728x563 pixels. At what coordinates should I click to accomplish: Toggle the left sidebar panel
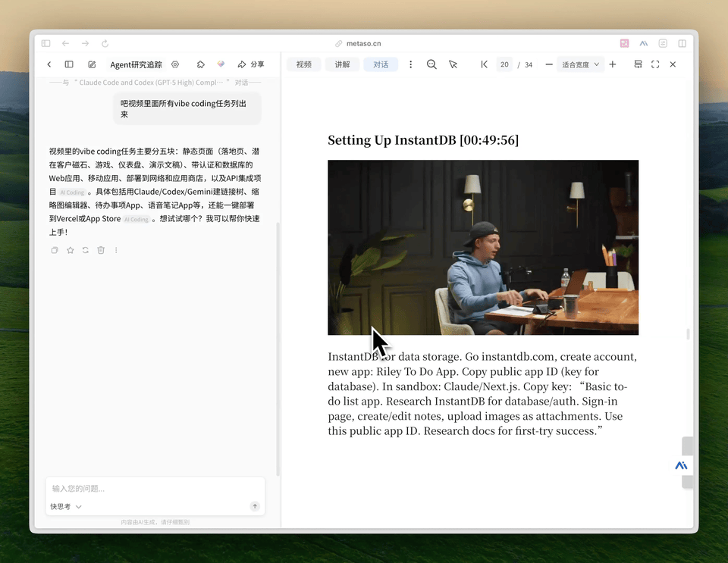tap(69, 64)
